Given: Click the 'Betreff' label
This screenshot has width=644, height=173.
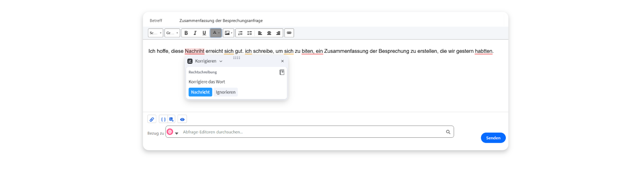Looking at the screenshot, I should pos(156,20).
